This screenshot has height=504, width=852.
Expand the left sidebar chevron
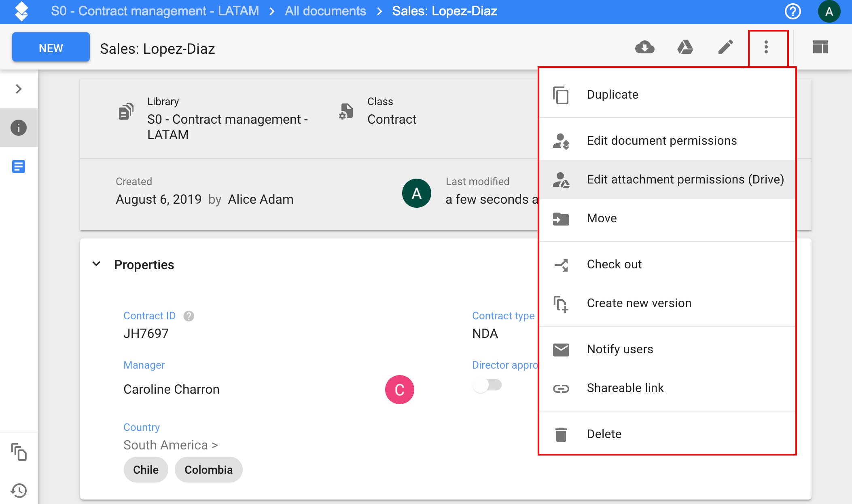pos(19,89)
